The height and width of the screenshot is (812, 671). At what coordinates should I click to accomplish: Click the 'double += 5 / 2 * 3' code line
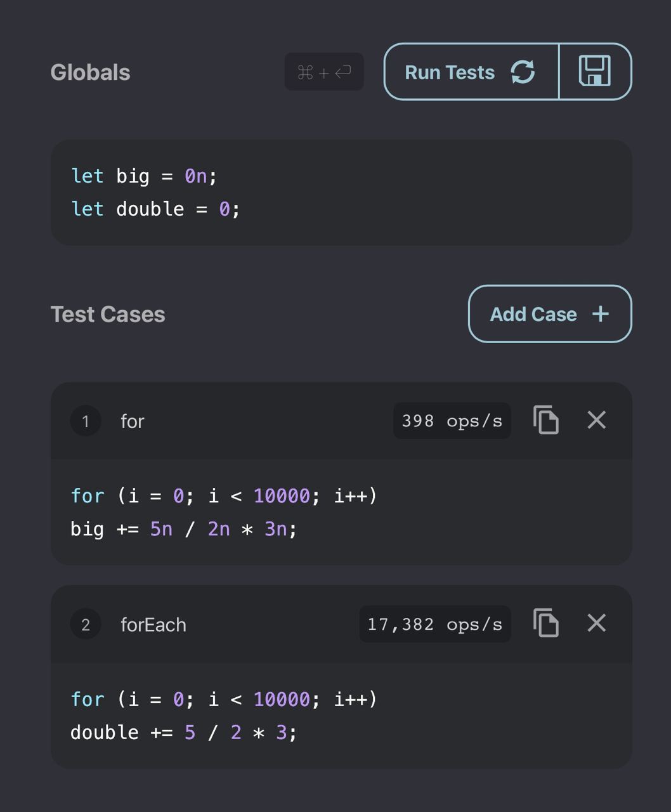pyautogui.click(x=184, y=732)
